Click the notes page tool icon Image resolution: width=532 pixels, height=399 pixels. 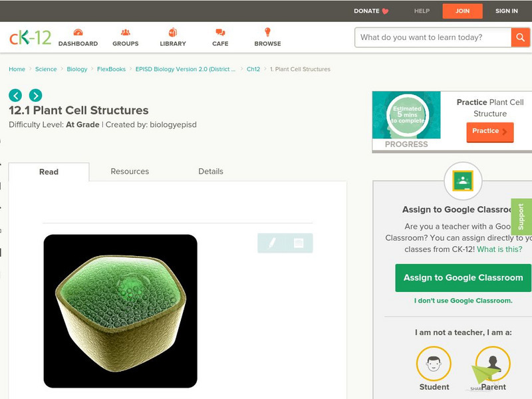(x=299, y=243)
